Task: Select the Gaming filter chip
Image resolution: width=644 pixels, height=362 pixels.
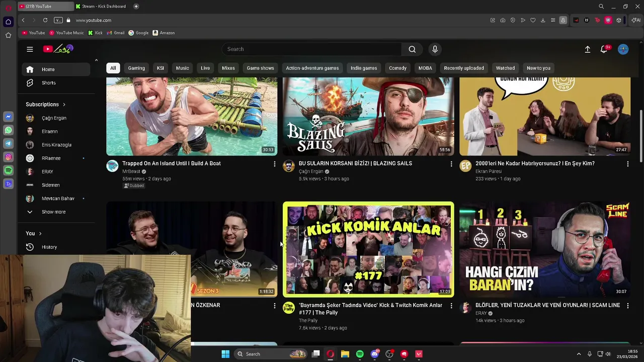Action: click(136, 68)
